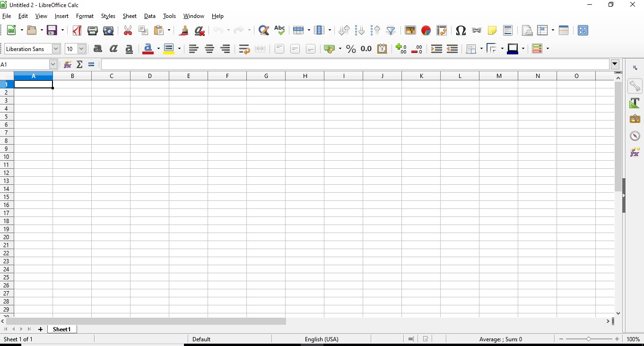Image resolution: width=644 pixels, height=346 pixels.
Task: Click the Copy icon
Action: click(x=143, y=30)
